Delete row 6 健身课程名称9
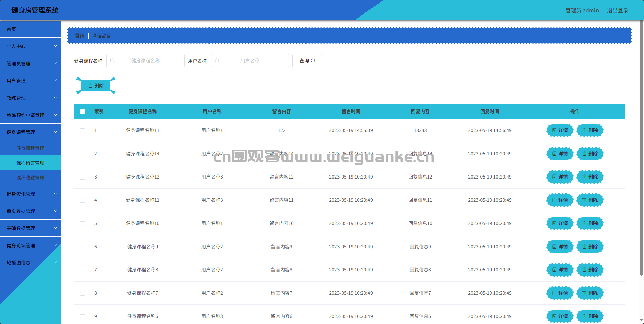 pyautogui.click(x=590, y=247)
